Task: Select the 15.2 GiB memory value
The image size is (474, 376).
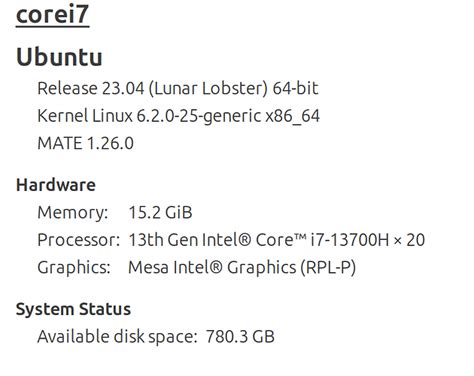Action: coord(160,212)
